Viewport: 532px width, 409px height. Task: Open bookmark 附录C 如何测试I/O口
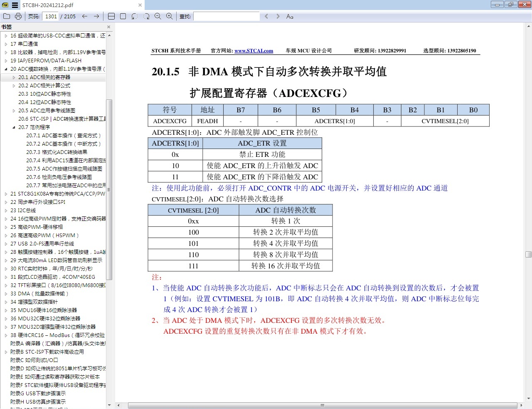(x=34, y=360)
